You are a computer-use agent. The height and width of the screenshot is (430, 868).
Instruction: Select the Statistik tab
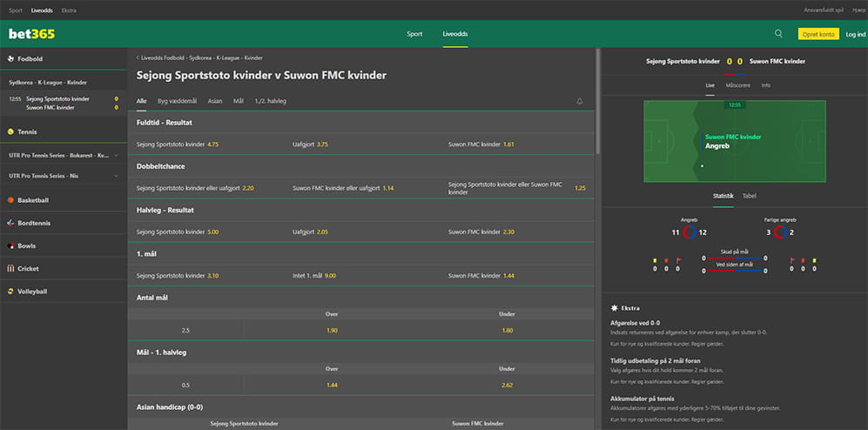(723, 196)
